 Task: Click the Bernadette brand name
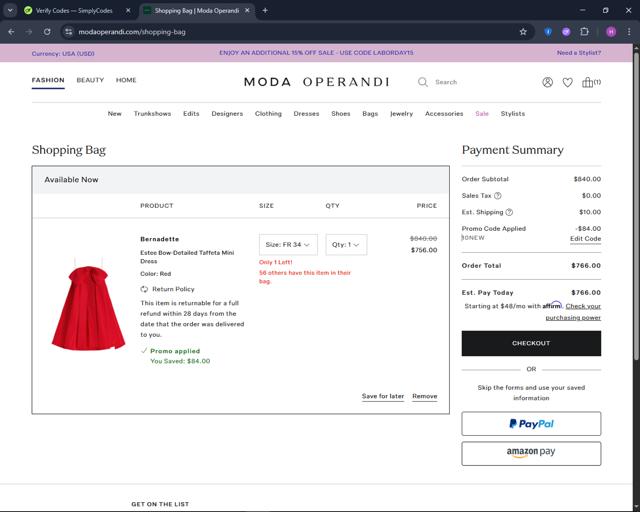coord(160,239)
